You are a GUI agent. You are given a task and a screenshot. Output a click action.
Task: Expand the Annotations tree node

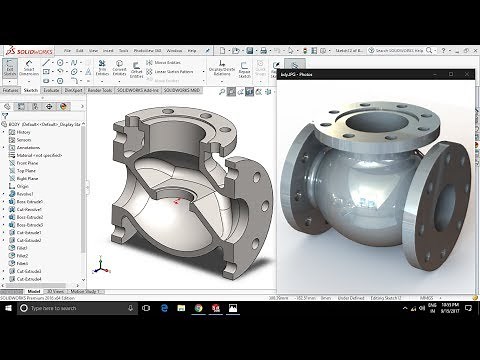coord(4,148)
